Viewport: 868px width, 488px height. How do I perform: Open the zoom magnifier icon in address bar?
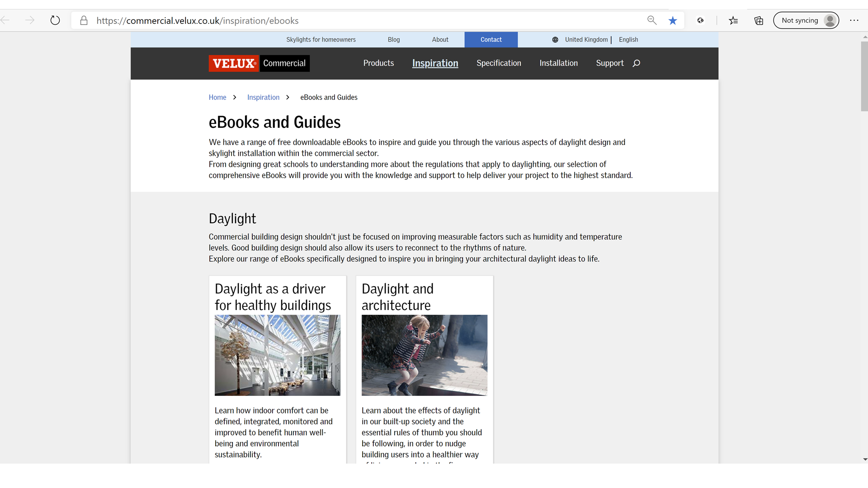point(652,20)
